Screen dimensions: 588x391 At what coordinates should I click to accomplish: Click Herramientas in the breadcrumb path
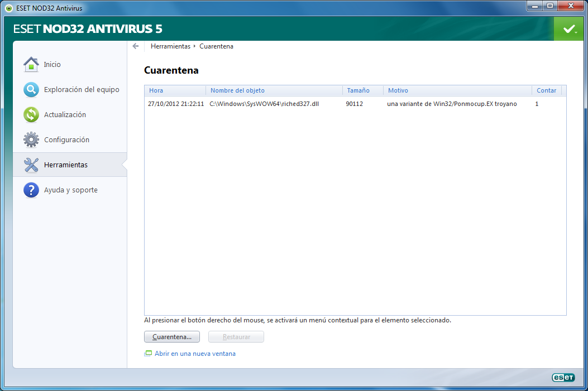click(x=170, y=46)
